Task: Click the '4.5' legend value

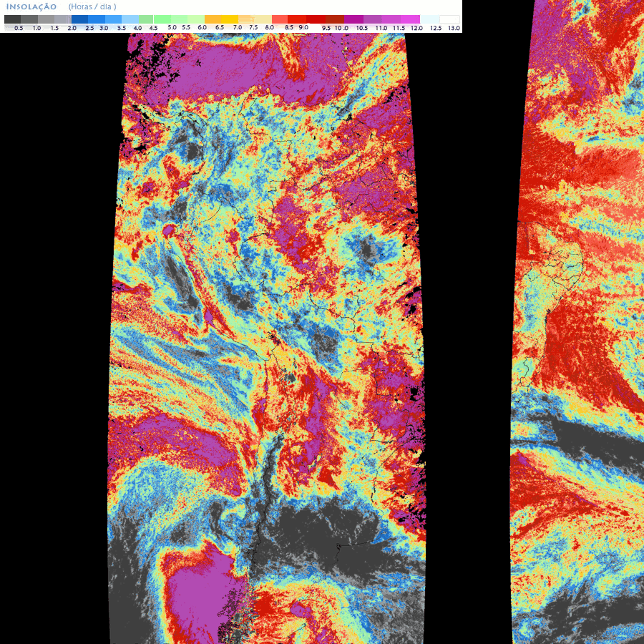Action: pyautogui.click(x=154, y=29)
